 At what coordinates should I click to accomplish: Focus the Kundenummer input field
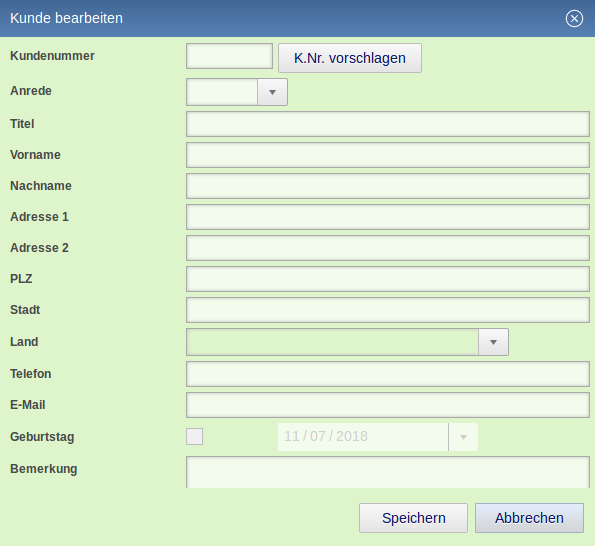(x=229, y=56)
